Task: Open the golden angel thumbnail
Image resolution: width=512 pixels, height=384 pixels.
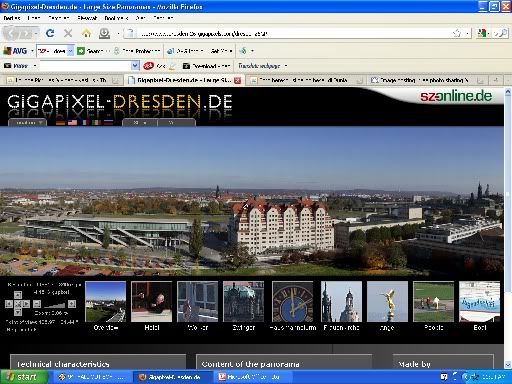Action: pos(387,301)
